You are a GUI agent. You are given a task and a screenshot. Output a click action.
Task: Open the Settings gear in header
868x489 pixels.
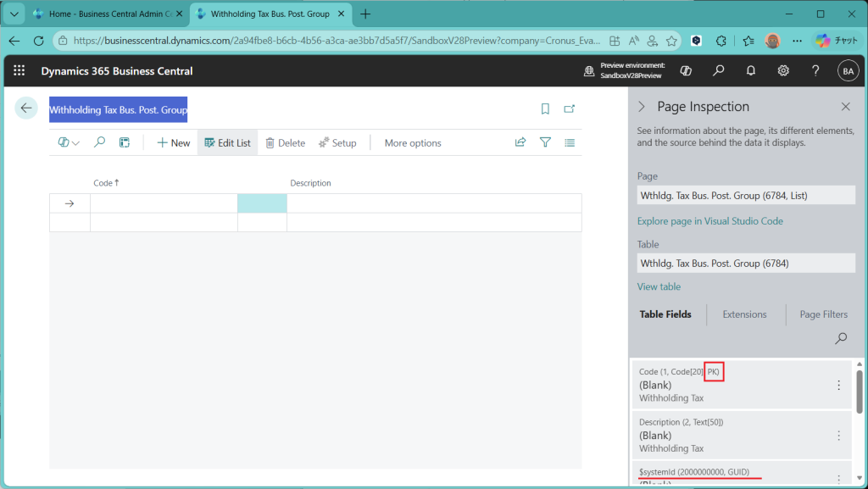pyautogui.click(x=783, y=71)
